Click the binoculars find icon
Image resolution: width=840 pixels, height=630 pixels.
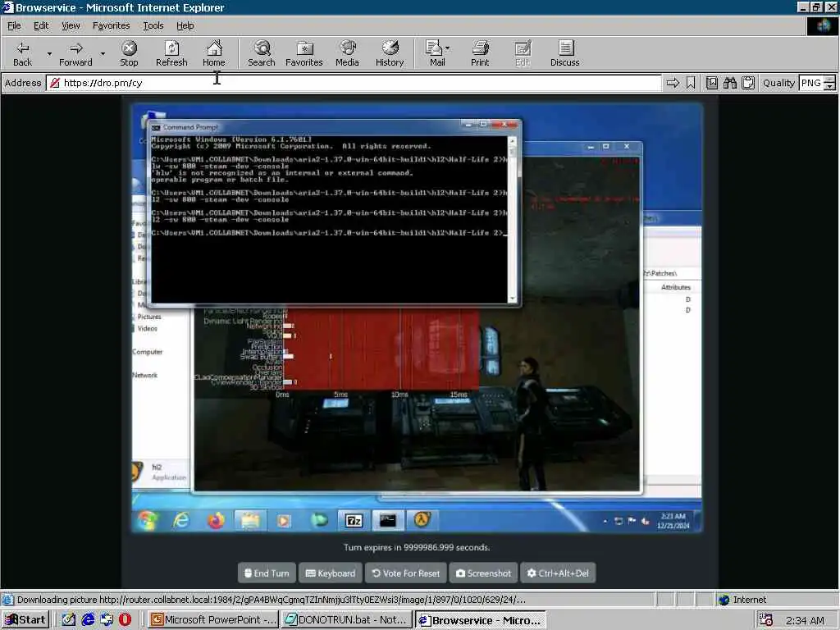coord(729,83)
